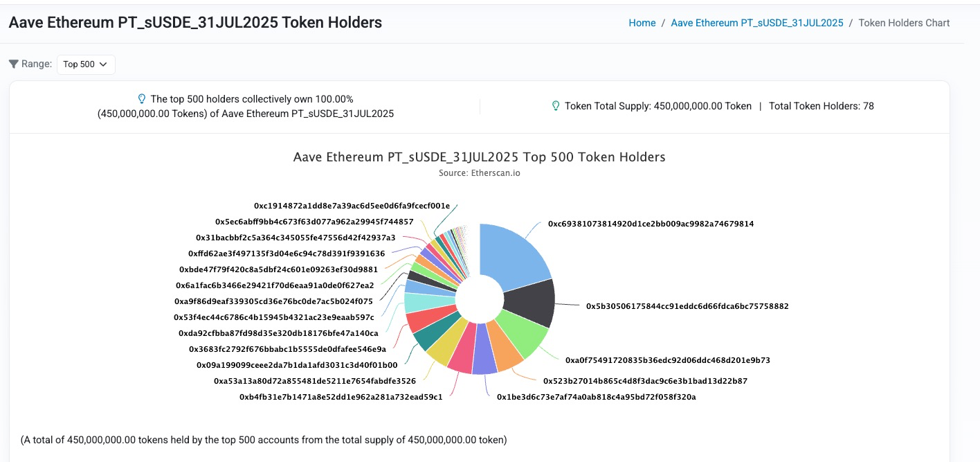The height and width of the screenshot is (462, 980).
Task: Click the funnel filter icon beside Range
Action: click(13, 64)
